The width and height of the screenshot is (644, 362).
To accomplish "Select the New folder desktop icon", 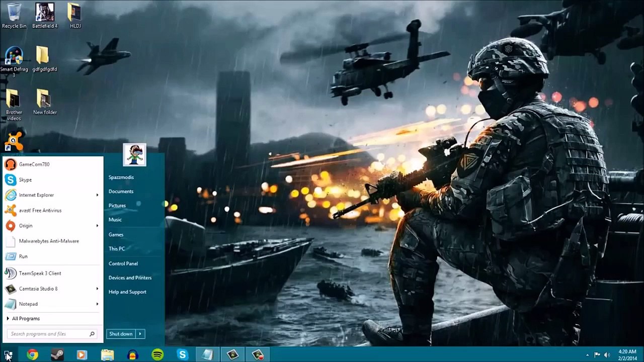I will 45,102.
